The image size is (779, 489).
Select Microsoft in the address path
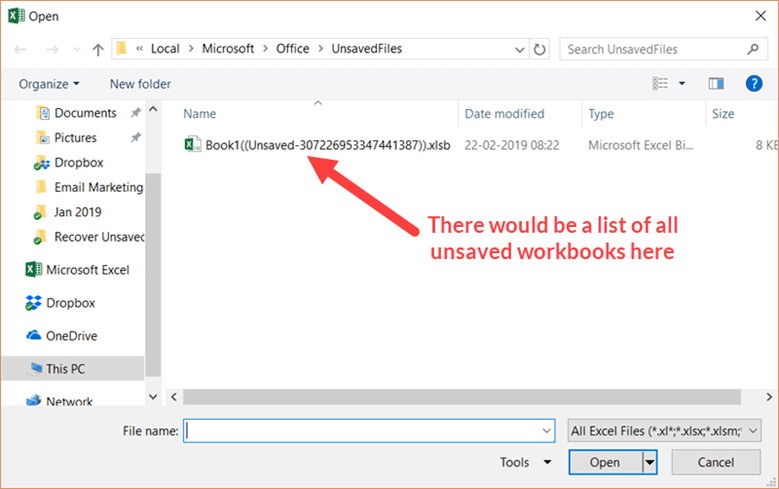point(228,49)
